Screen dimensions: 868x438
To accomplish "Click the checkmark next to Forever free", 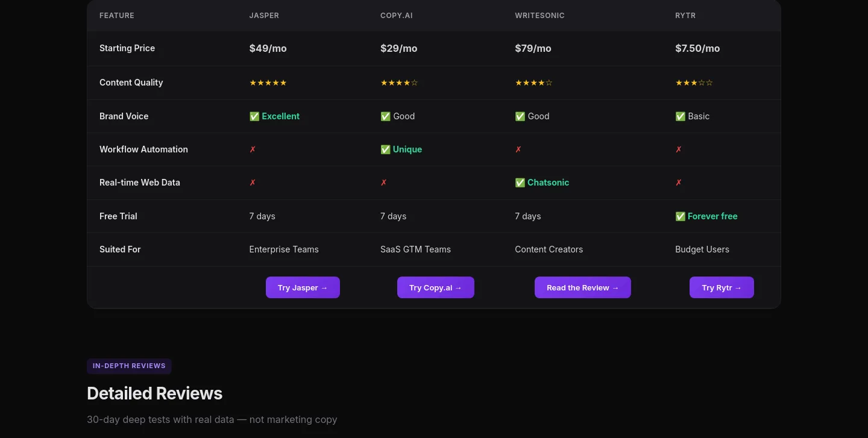I will pyautogui.click(x=680, y=216).
